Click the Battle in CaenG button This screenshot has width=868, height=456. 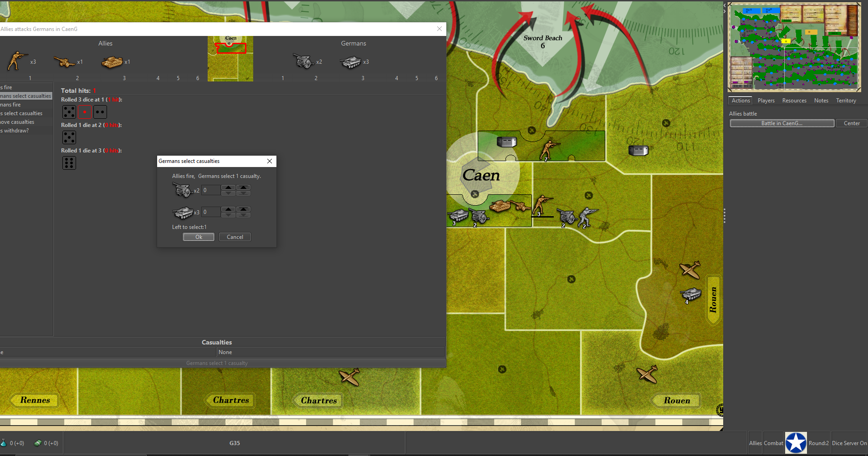(x=781, y=123)
